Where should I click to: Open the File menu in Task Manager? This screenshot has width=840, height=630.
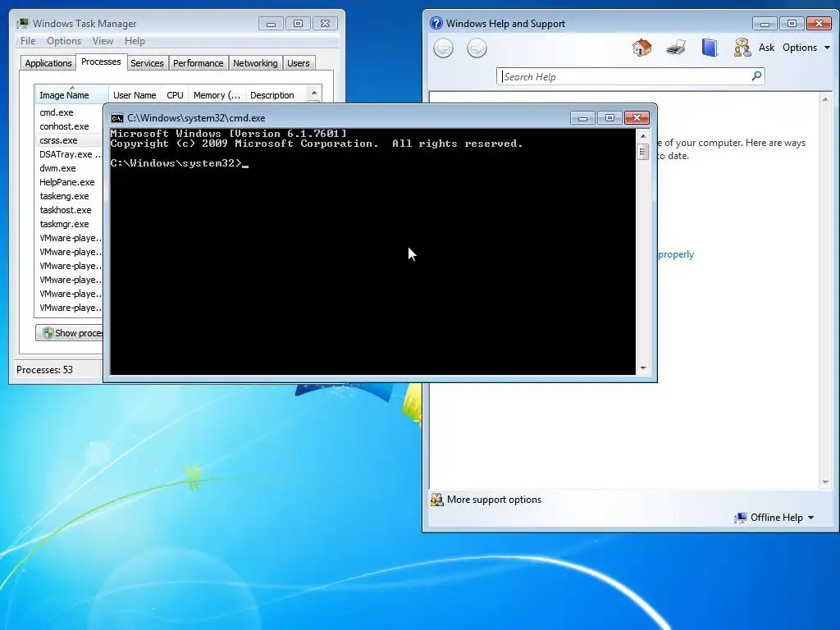(x=28, y=41)
